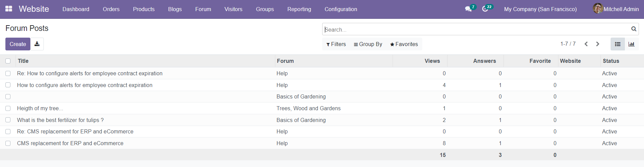This screenshot has width=644, height=167.
Task: Toggle the select-all checkbox in header
Action: click(8, 61)
